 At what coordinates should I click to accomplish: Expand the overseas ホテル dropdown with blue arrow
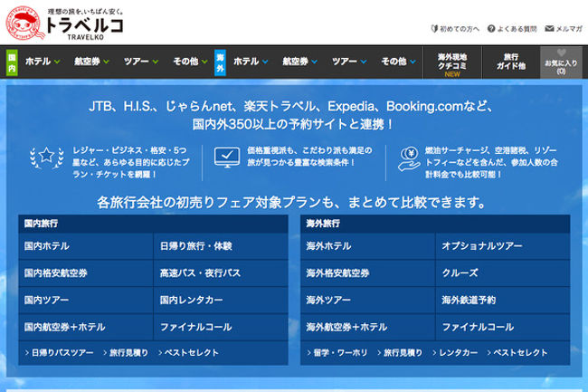(251, 62)
